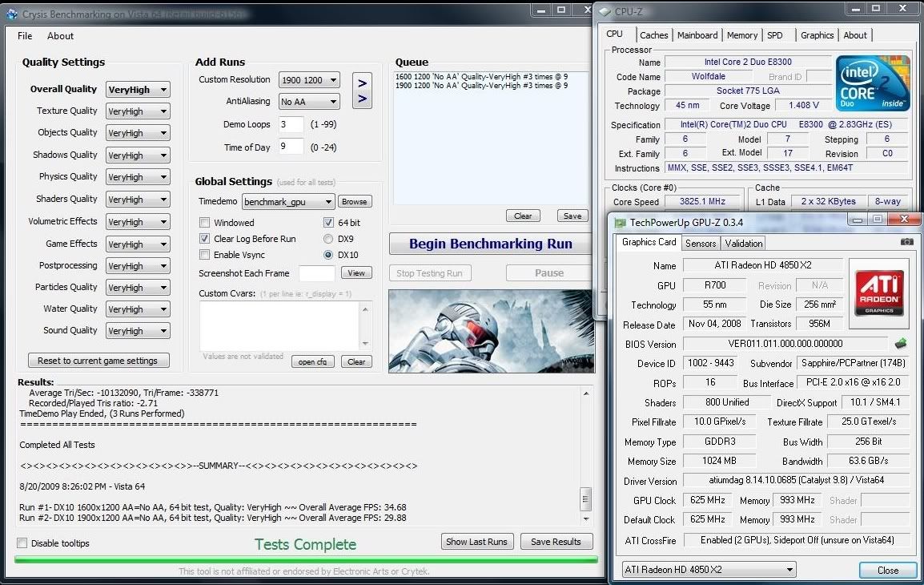Open the Physics Quality dropdown
This screenshot has width=924, height=585.
pyautogui.click(x=138, y=177)
